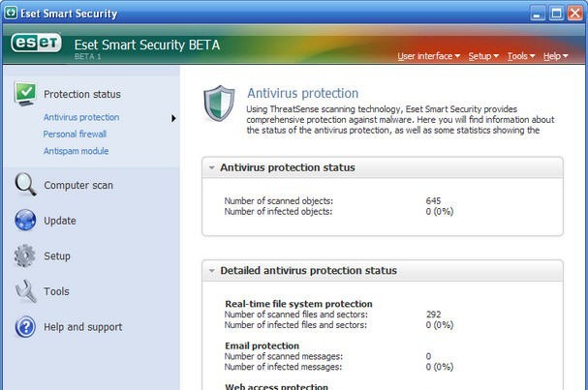Open the Antivirus protection sub-link

pos(81,117)
